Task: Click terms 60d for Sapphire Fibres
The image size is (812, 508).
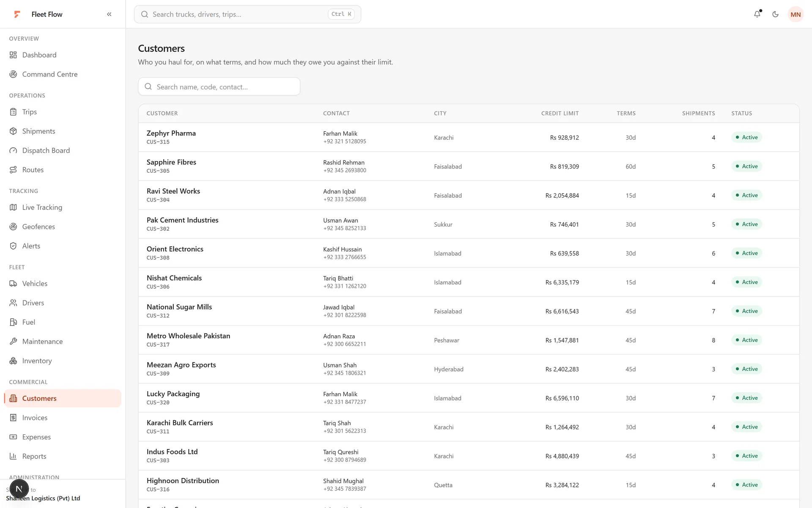Action: 631,166
